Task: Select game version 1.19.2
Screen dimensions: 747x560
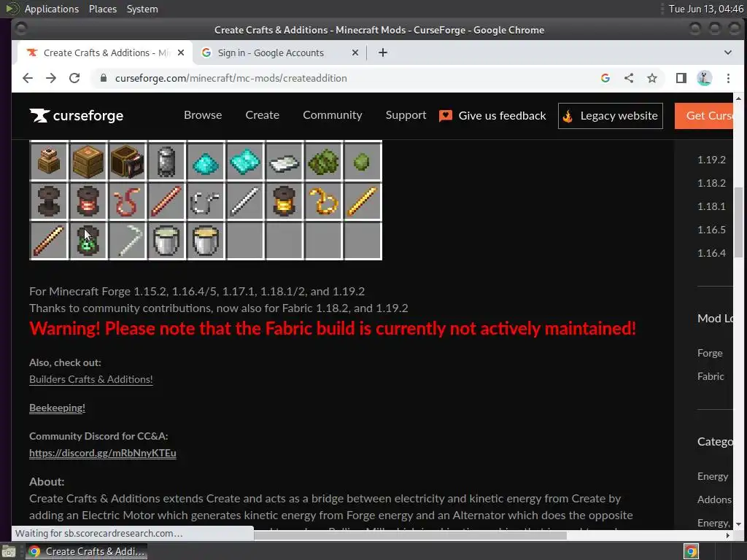Action: coord(711,160)
